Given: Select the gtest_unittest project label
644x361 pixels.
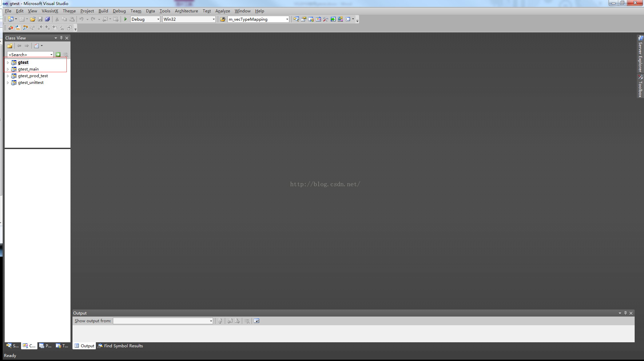Looking at the screenshot, I should [x=31, y=83].
